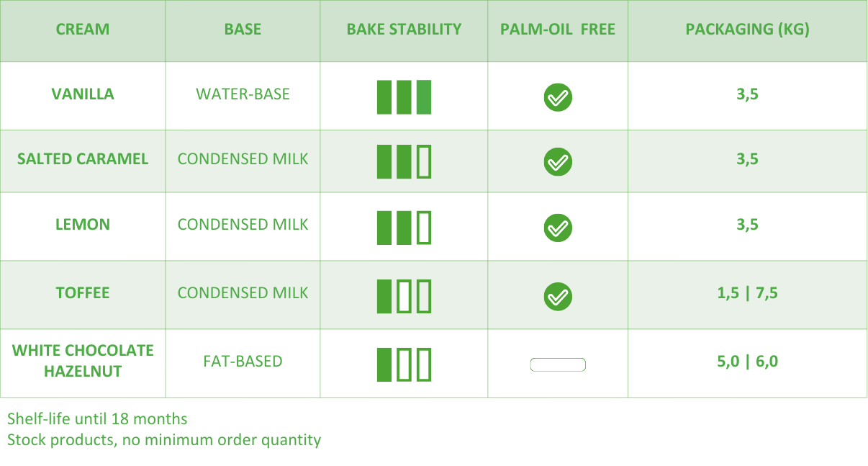Click the Lemon palm-oil free checkmark
The width and height of the screenshot is (868, 466).
click(x=558, y=228)
